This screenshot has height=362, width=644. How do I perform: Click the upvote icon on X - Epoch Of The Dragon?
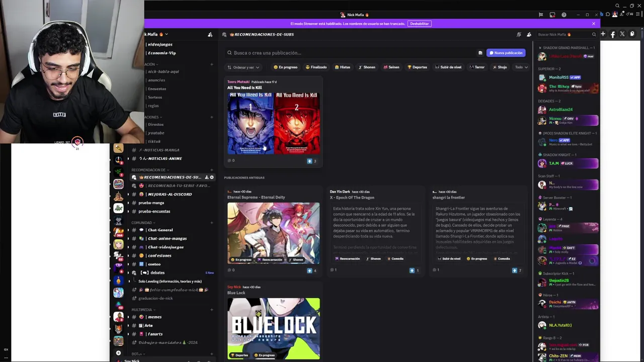412,270
